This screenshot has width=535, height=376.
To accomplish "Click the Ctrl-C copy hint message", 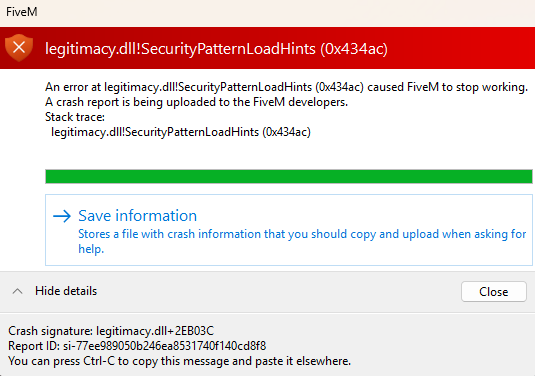I will (179, 361).
